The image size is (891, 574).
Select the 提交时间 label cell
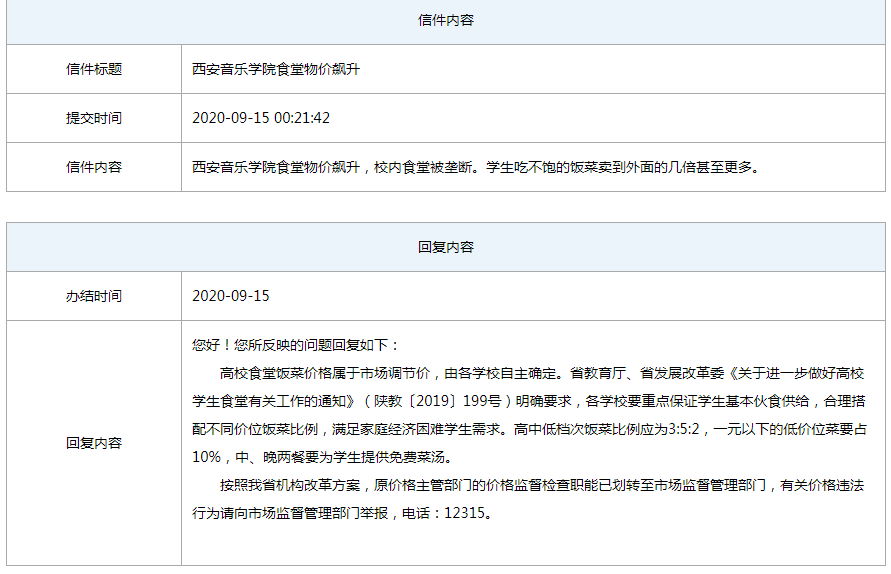point(94,118)
